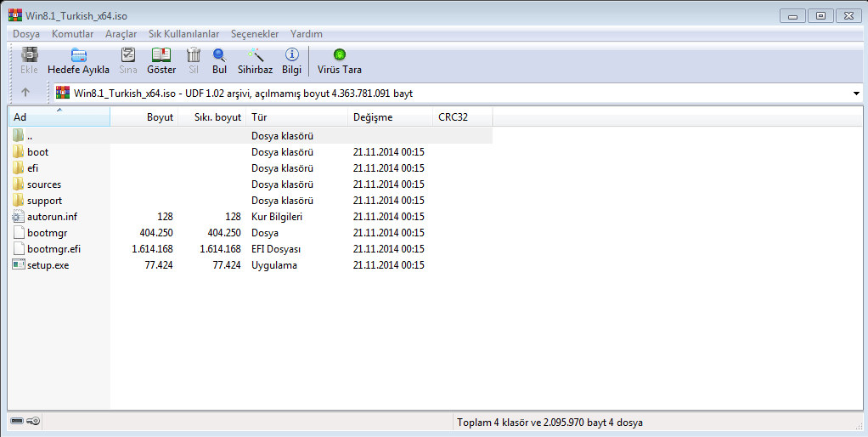Select the efi folder icon
The width and height of the screenshot is (868, 437).
(19, 167)
